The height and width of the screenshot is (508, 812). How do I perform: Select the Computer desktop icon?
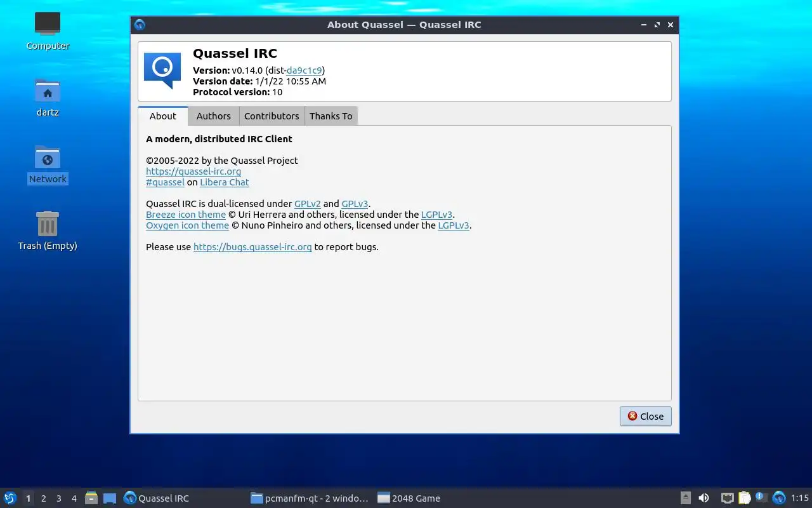[x=48, y=32]
